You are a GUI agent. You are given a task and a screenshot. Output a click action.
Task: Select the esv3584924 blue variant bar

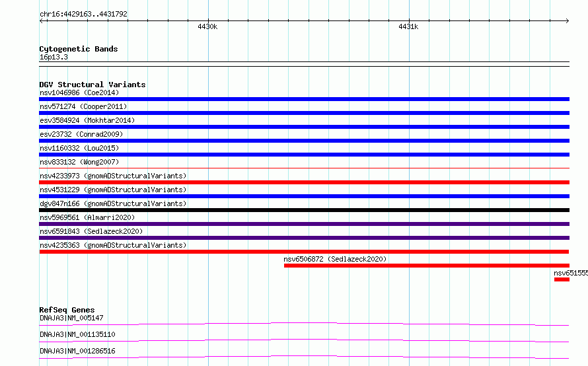304,127
